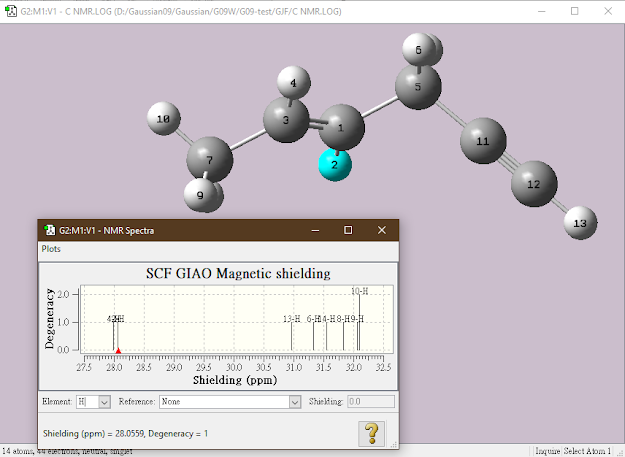Maximize the main C NMR.LOG window
Viewport: 625px width, 457px height.
point(574,11)
